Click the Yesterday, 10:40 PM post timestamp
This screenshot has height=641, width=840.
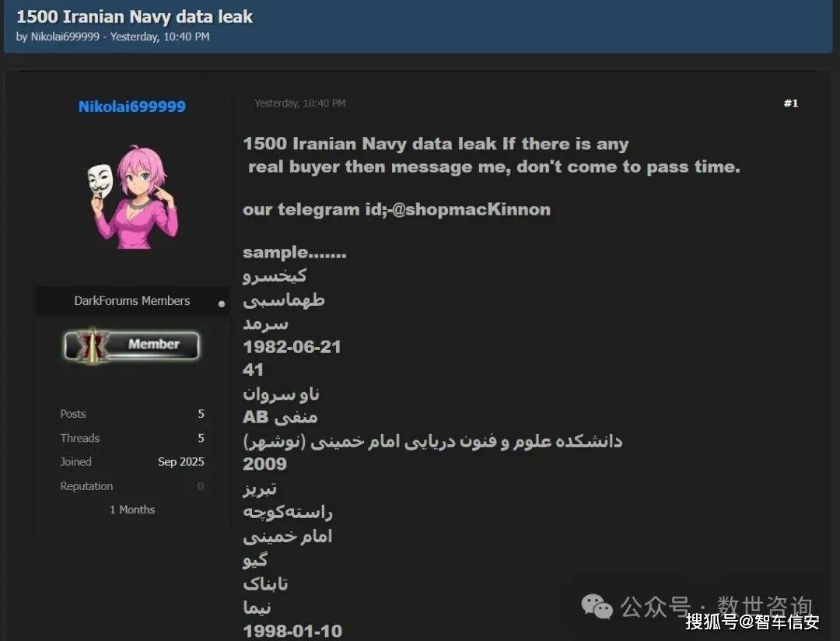(299, 103)
